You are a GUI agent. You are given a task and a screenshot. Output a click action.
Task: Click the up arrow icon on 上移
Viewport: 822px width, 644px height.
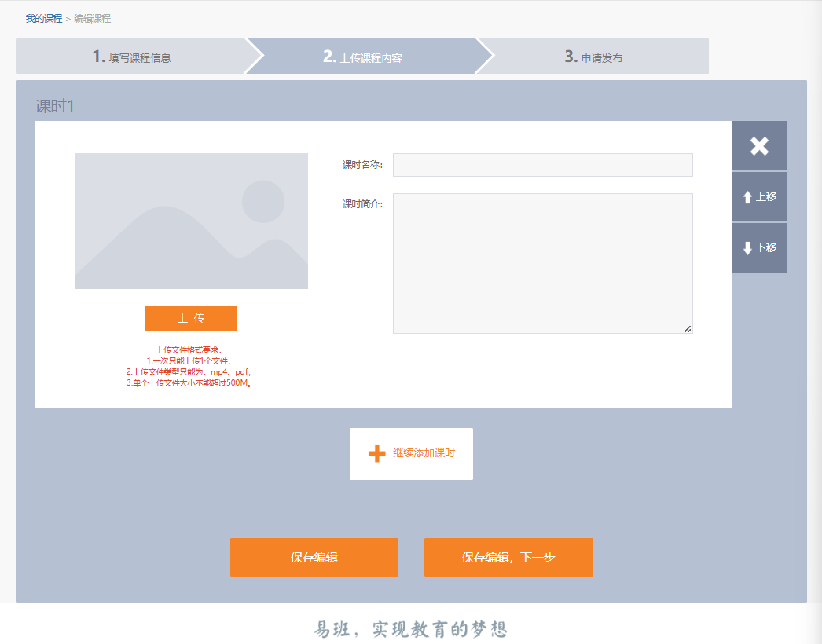(x=747, y=197)
